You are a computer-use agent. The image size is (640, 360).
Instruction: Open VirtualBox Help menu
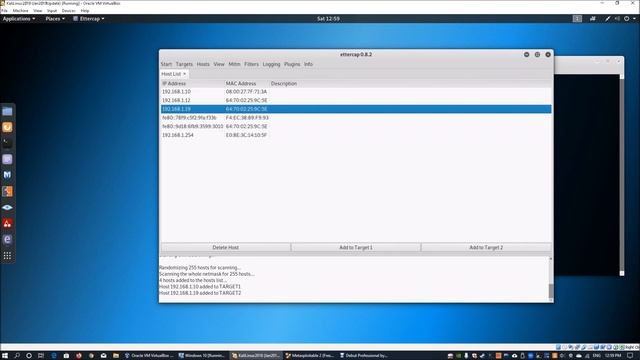click(84, 11)
